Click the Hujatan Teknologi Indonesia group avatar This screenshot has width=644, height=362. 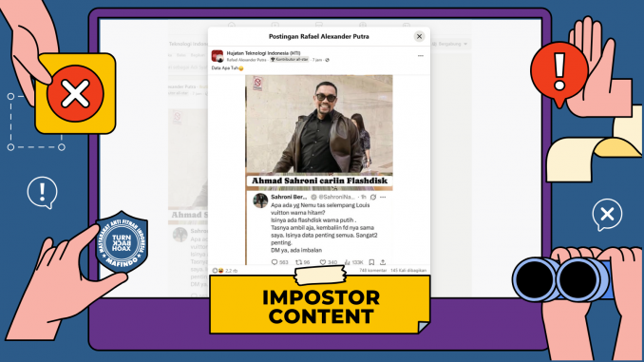coord(218,56)
